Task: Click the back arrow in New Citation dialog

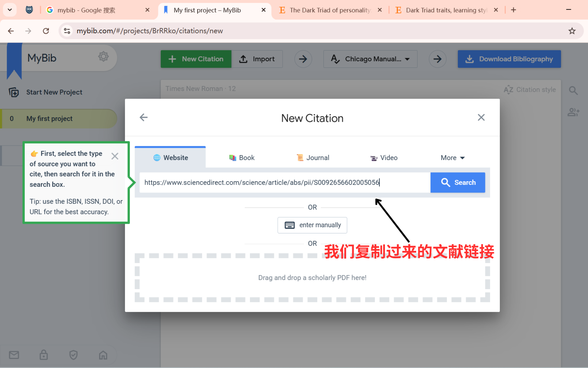Action: point(144,117)
